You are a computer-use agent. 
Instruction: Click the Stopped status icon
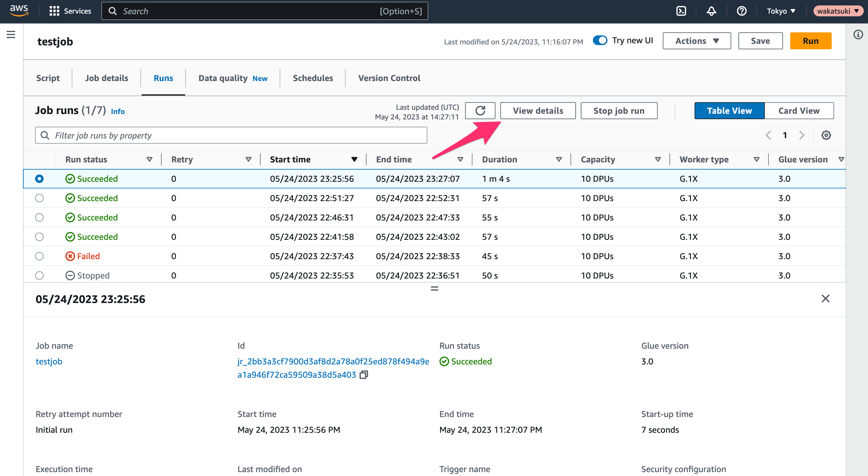pos(70,275)
